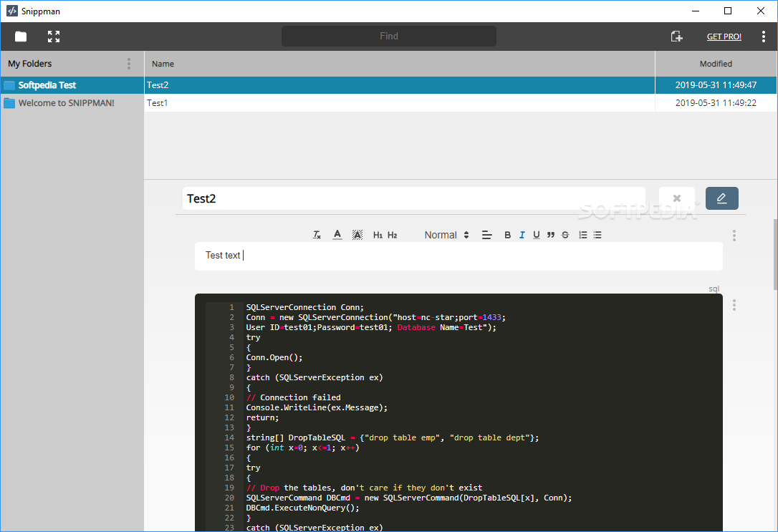Toggle underline formatting
Screen dimensions: 778x532
pyautogui.click(x=537, y=235)
